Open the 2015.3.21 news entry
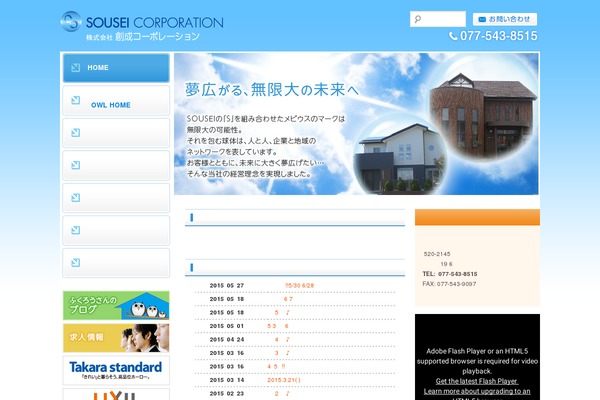 click(x=284, y=380)
